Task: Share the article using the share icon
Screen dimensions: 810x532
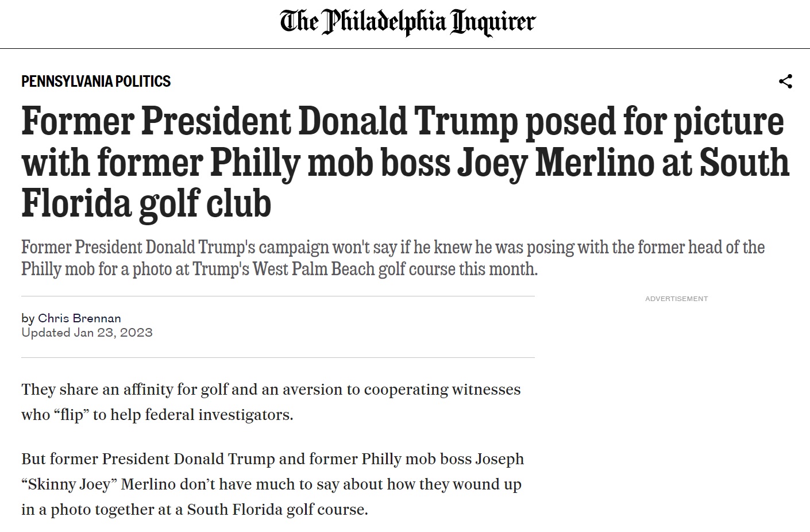Action: (785, 82)
